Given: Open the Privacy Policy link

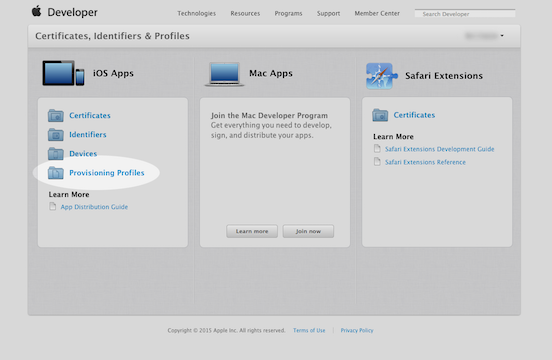Looking at the screenshot, I should pos(357,330).
